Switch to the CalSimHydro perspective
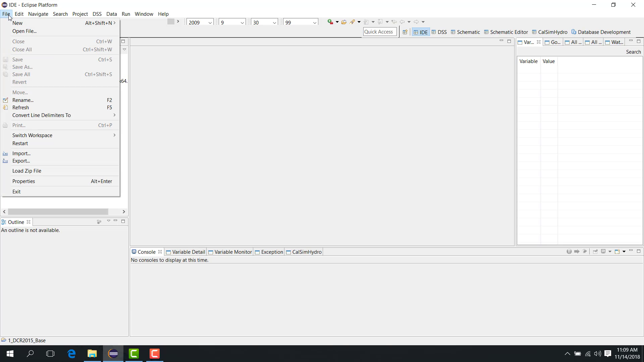The width and height of the screenshot is (644, 362). [x=550, y=32]
